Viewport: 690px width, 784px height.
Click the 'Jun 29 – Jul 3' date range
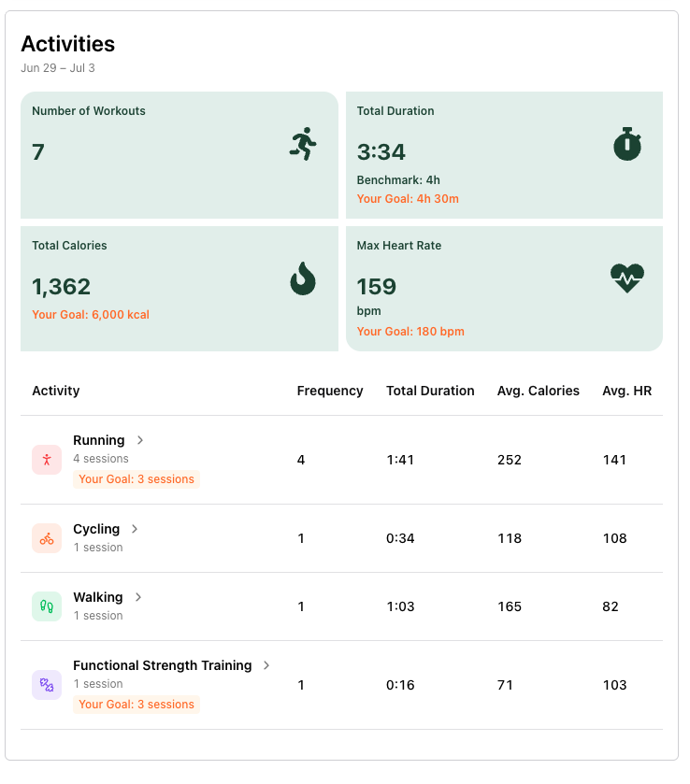pos(58,68)
